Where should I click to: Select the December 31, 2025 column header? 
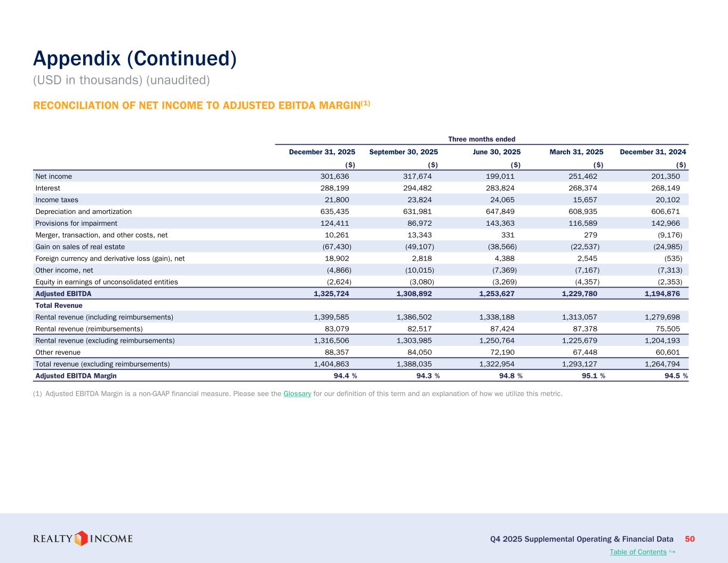click(322, 152)
